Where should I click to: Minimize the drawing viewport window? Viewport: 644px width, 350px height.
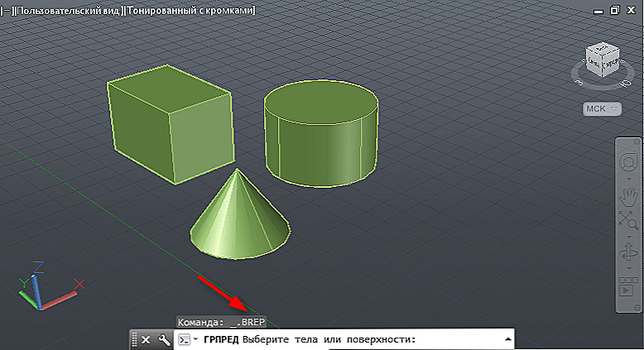598,11
